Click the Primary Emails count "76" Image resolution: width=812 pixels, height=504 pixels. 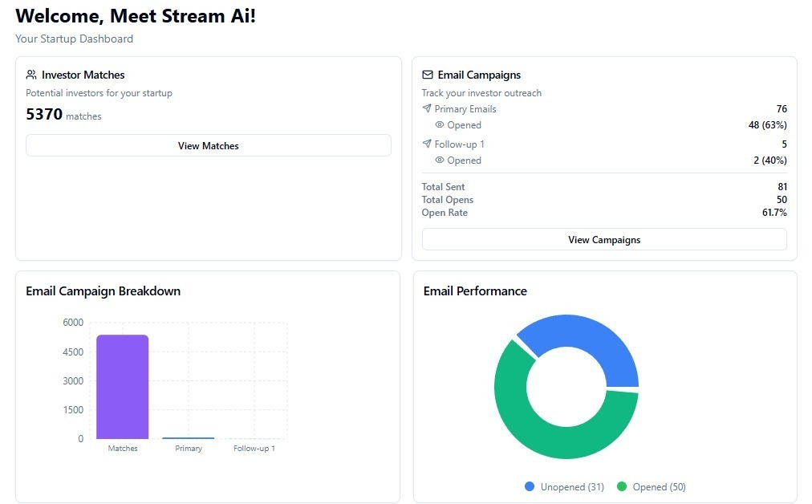(782, 109)
